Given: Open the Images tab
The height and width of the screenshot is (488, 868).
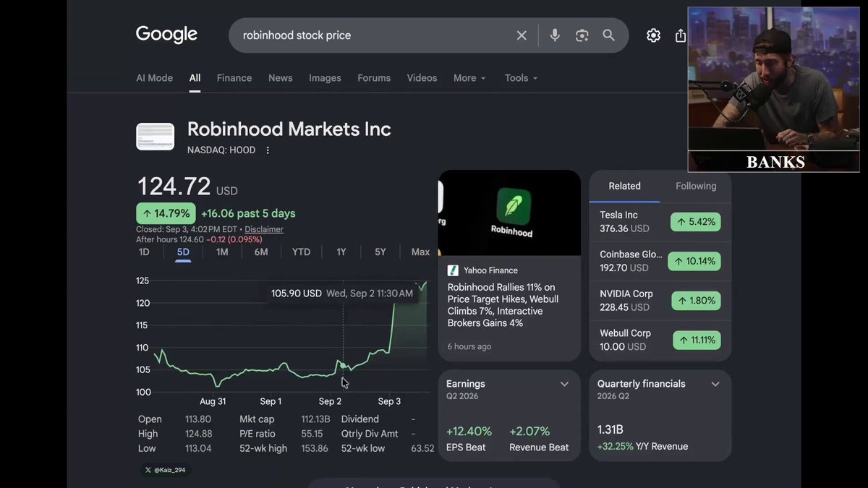Looking at the screenshot, I should click(325, 78).
